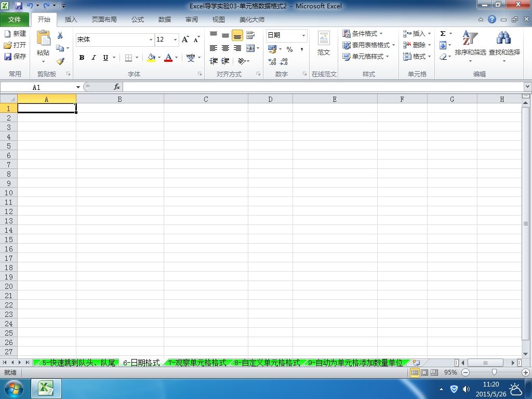Increase indent icon
The height and width of the screenshot is (399, 532).
(x=225, y=61)
